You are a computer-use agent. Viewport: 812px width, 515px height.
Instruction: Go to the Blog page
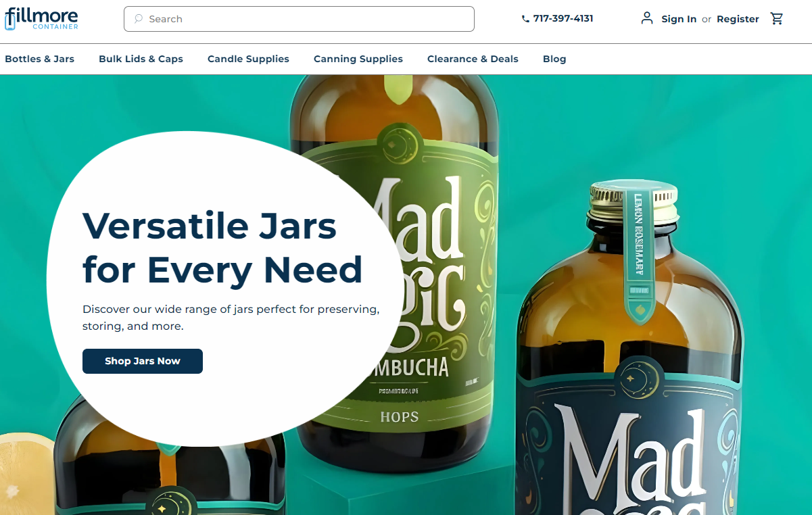click(554, 59)
